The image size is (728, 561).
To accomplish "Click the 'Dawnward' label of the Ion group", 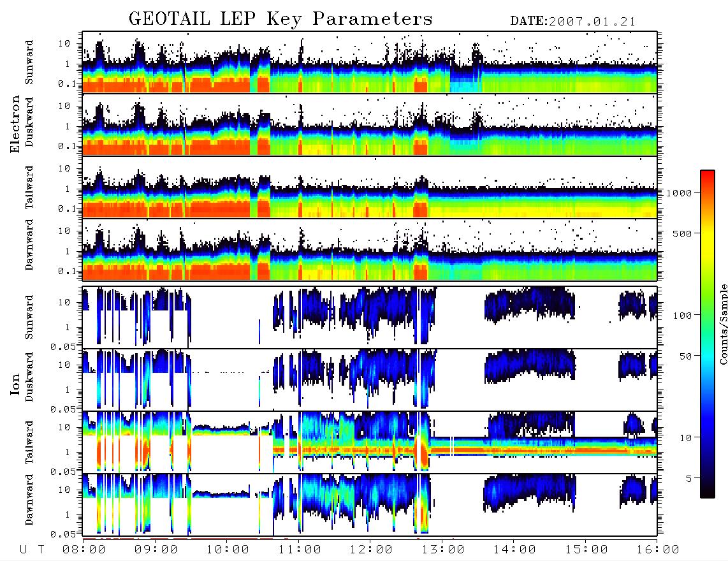I will point(29,500).
